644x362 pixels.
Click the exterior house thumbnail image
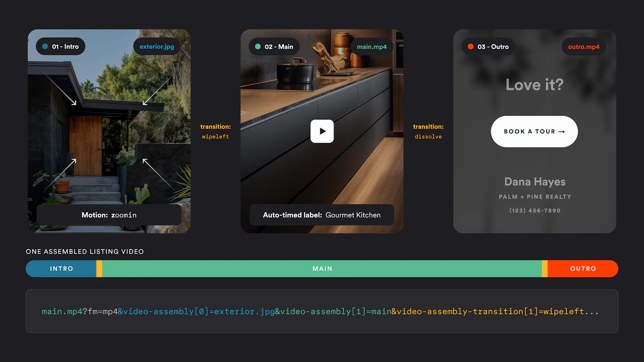(x=109, y=131)
